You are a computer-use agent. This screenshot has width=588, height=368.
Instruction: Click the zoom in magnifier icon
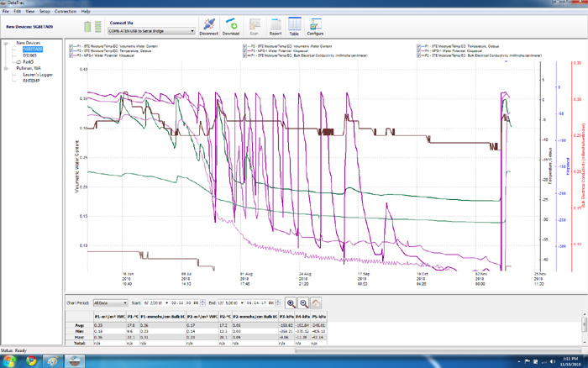(291, 303)
